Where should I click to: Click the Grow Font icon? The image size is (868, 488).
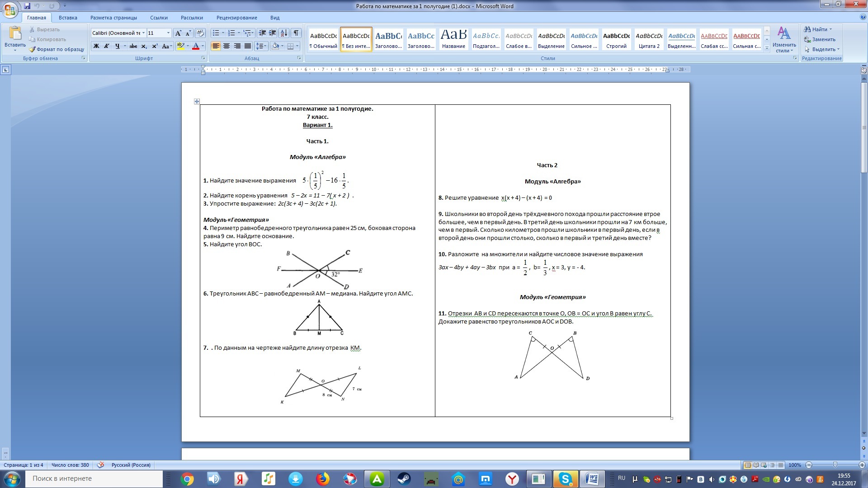178,33
